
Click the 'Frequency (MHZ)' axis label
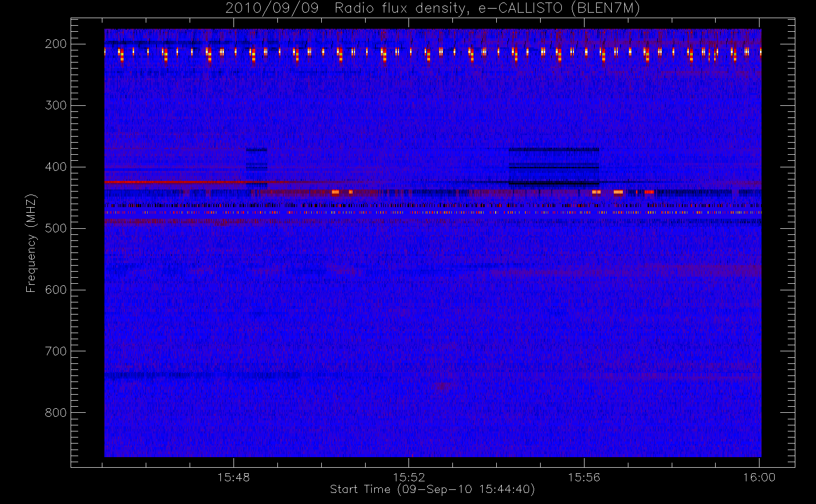[x=31, y=243]
